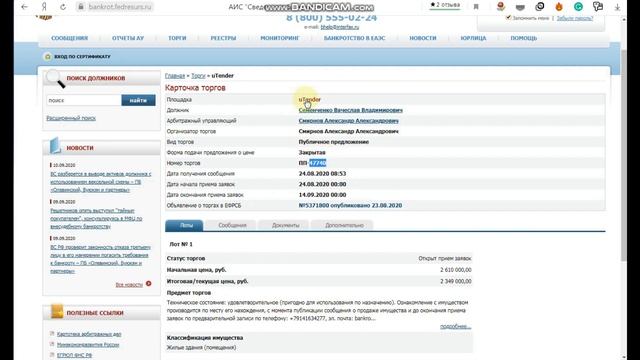640x360 pixels.
Task: Reload the page with the refresh icon
Action: (x=63, y=7)
